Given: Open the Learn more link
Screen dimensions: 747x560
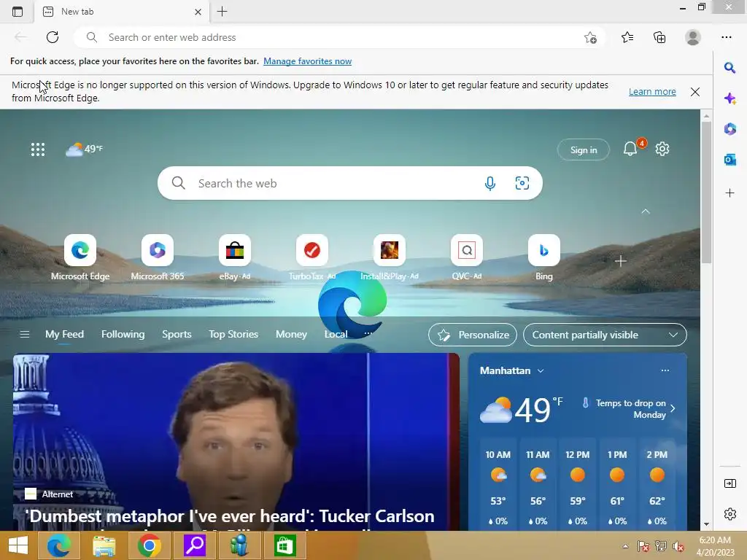Looking at the screenshot, I should [x=652, y=91].
